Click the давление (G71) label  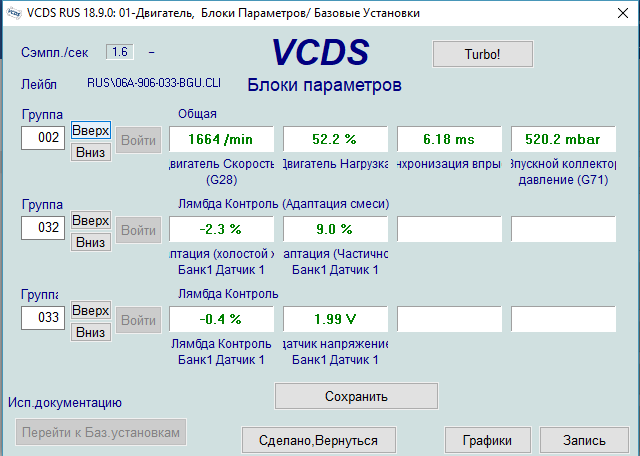(x=563, y=180)
